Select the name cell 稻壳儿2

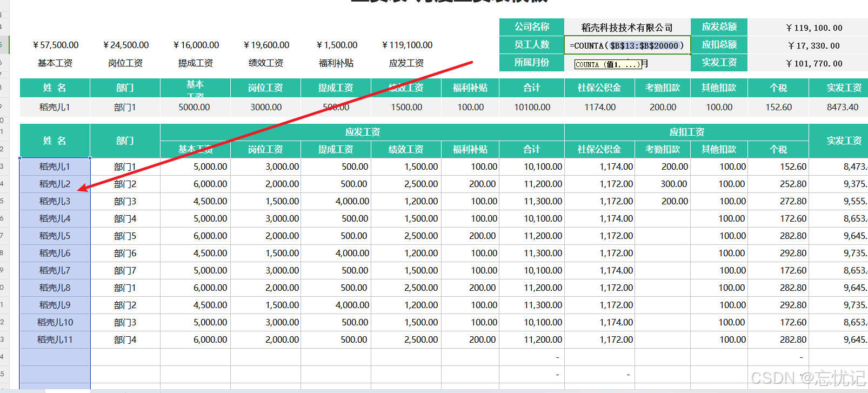[x=55, y=184]
